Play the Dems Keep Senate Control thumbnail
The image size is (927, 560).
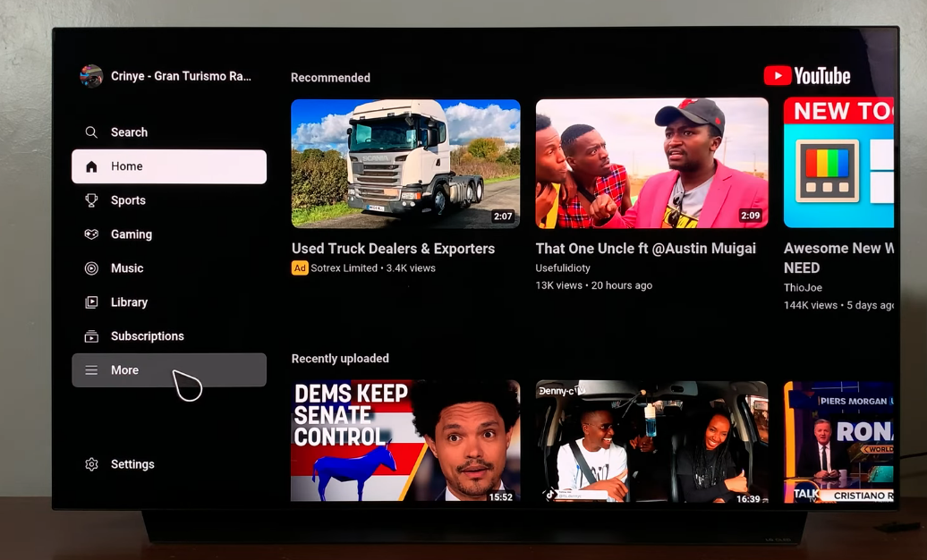(405, 441)
